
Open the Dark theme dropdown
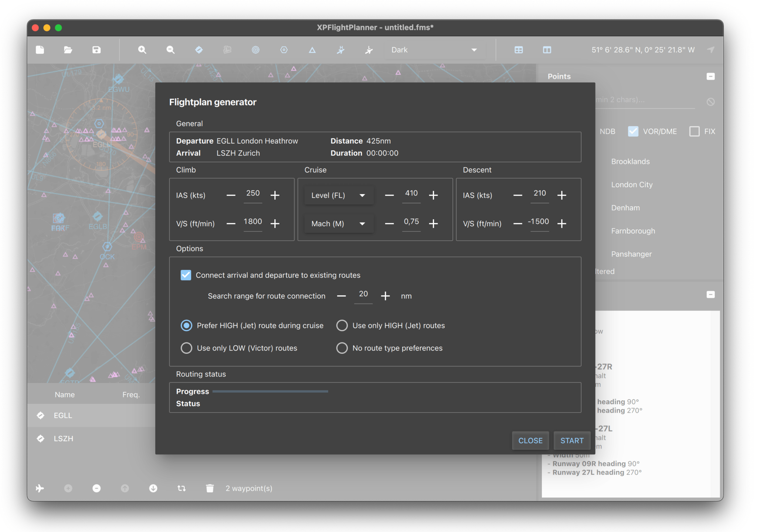[434, 50]
